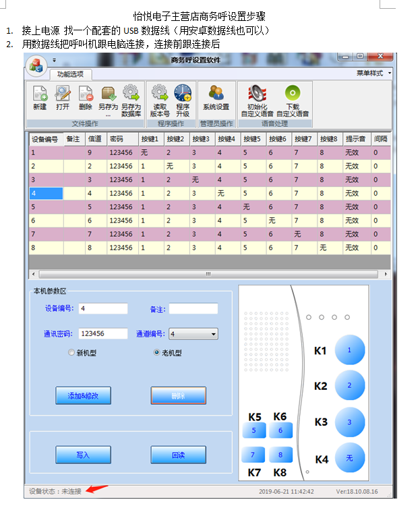
Task: Click the 设备编号 input field
Action: click(x=102, y=309)
